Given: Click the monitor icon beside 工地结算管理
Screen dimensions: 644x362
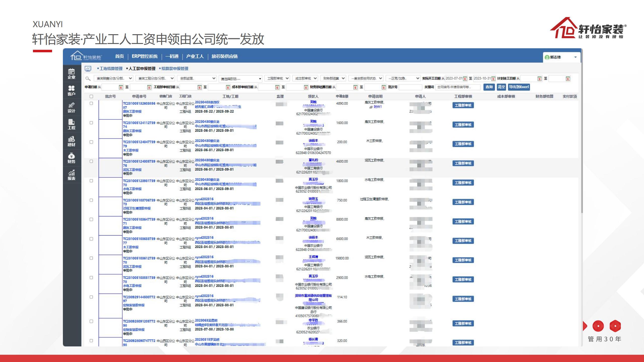Looking at the screenshot, I should coord(88,69).
